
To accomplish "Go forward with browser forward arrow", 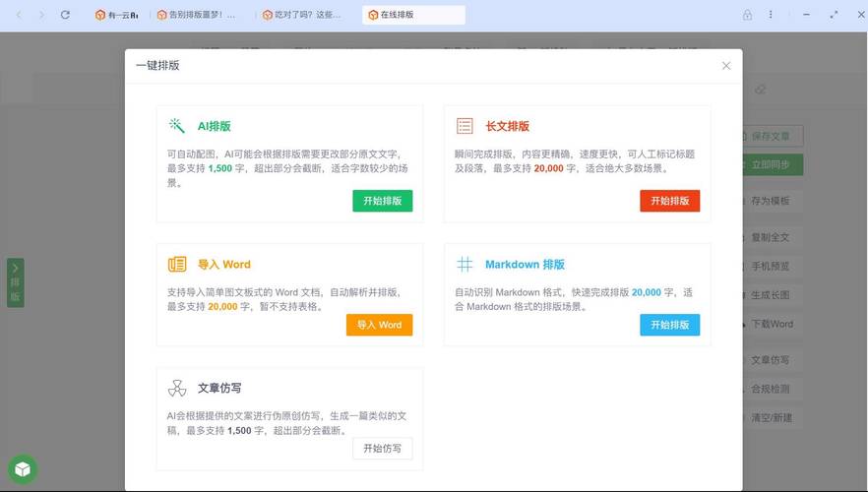I will (41, 15).
